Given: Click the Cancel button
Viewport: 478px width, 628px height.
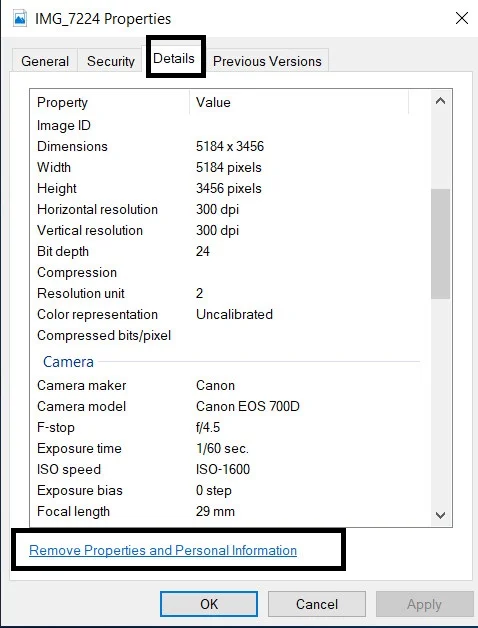Looking at the screenshot, I should click(x=317, y=604).
